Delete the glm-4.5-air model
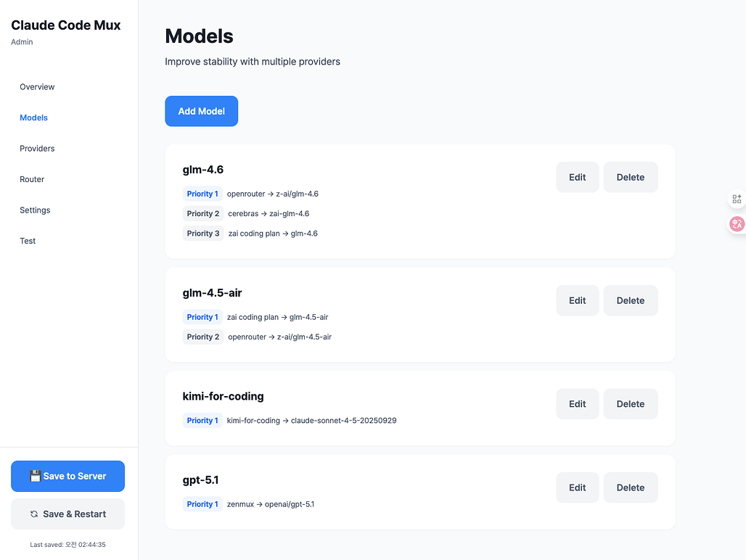Image resolution: width=746 pixels, height=560 pixels. pyautogui.click(x=630, y=300)
